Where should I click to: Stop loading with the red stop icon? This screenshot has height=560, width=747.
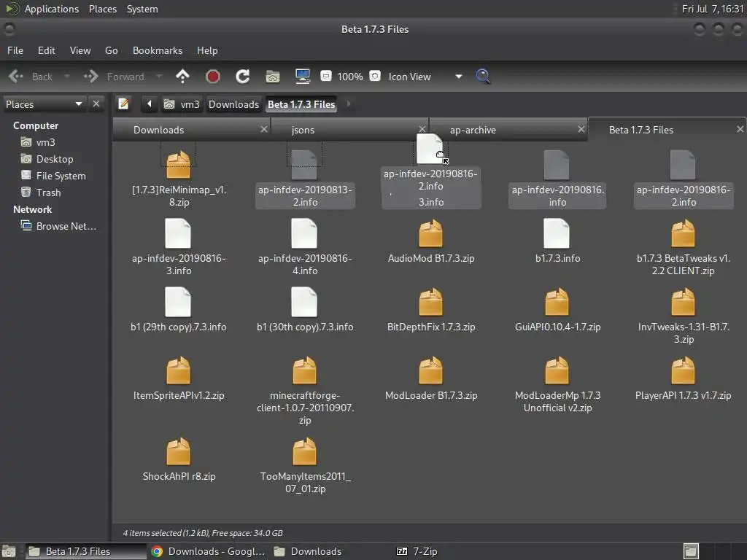(x=212, y=76)
